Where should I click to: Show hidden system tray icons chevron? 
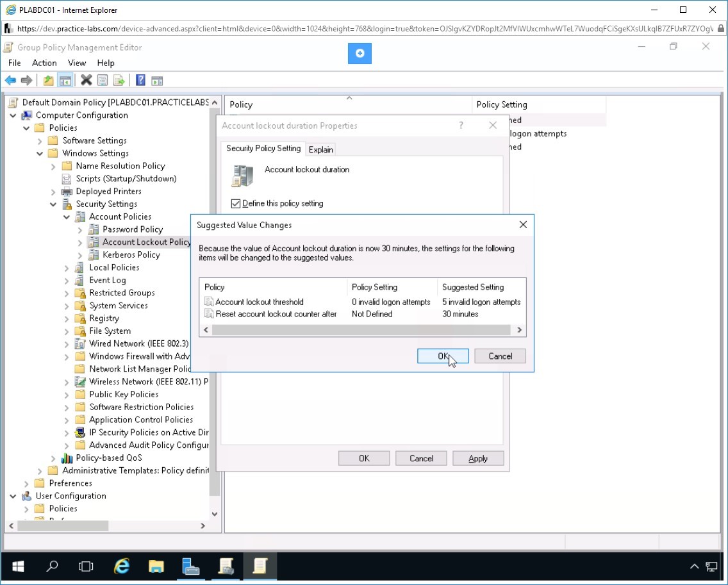pos(694,566)
